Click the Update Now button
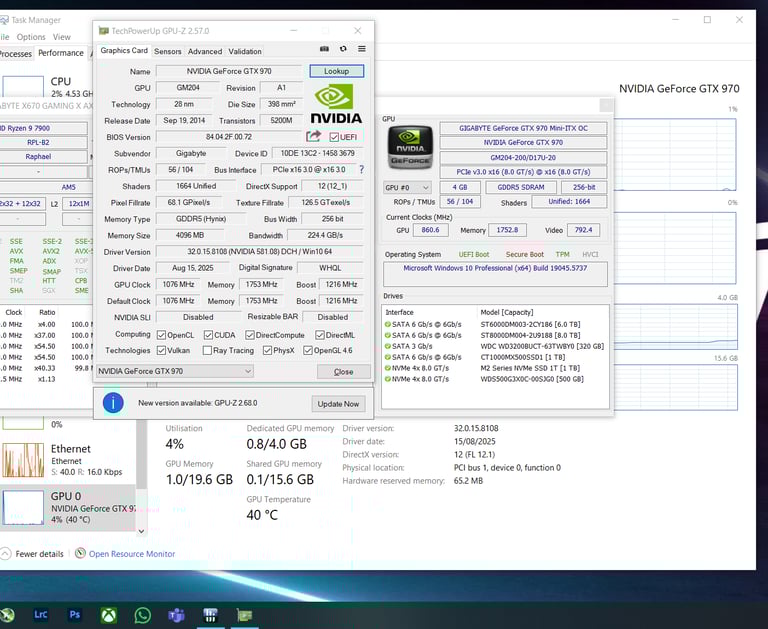 [x=338, y=404]
